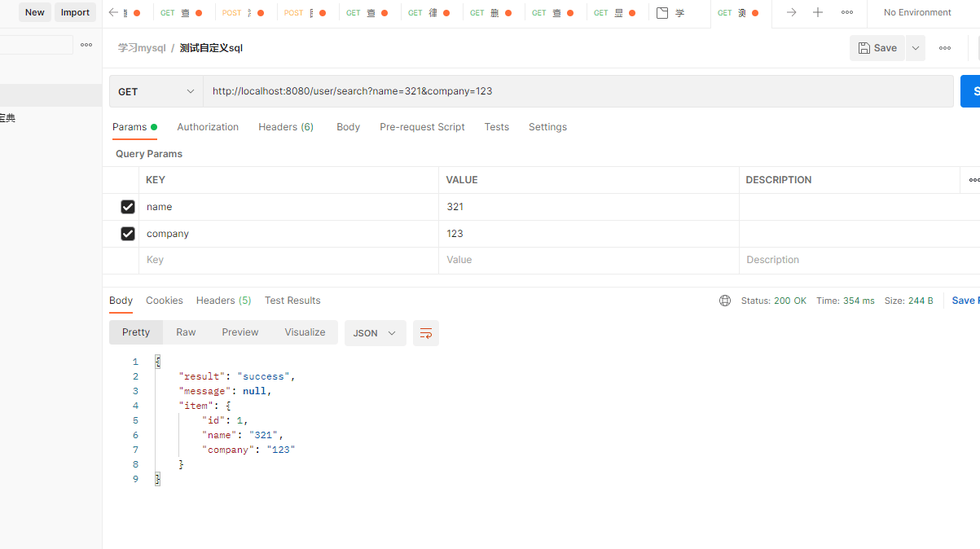The image size is (980, 549).
Task: Click "message": null line in response
Action: [225, 391]
